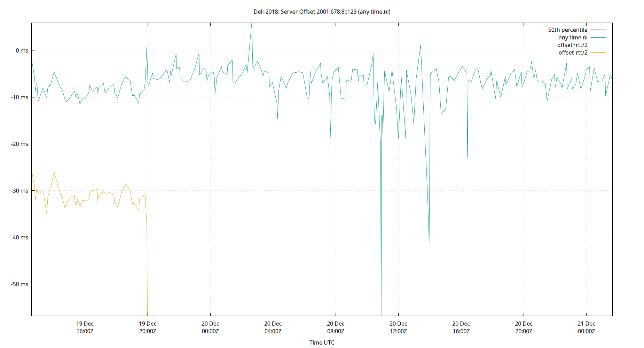Click the 'offset+rtt/2' legend entry
The width and height of the screenshot is (644, 348).
point(572,45)
